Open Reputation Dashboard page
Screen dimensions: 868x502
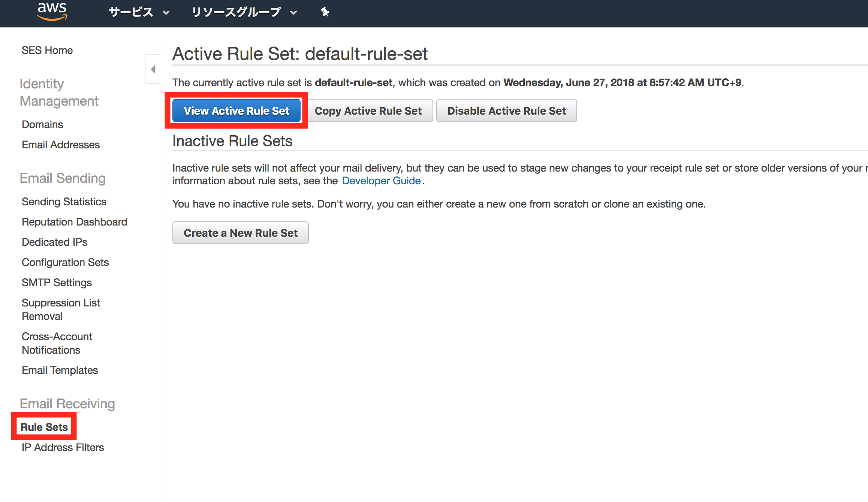click(75, 222)
